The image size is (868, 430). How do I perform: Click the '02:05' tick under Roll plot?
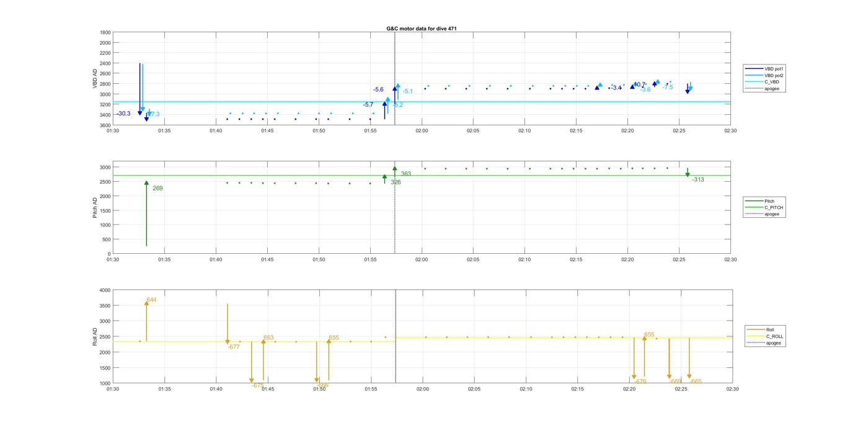(x=474, y=389)
